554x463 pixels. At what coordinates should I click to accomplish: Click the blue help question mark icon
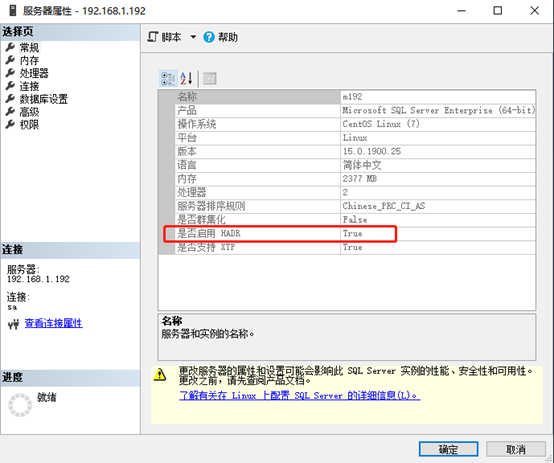click(x=208, y=37)
